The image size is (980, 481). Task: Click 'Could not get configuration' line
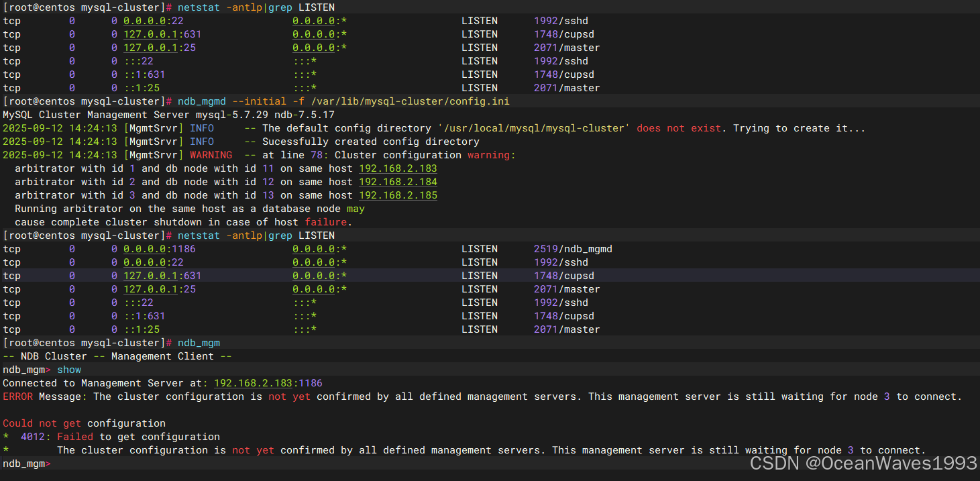click(x=84, y=423)
